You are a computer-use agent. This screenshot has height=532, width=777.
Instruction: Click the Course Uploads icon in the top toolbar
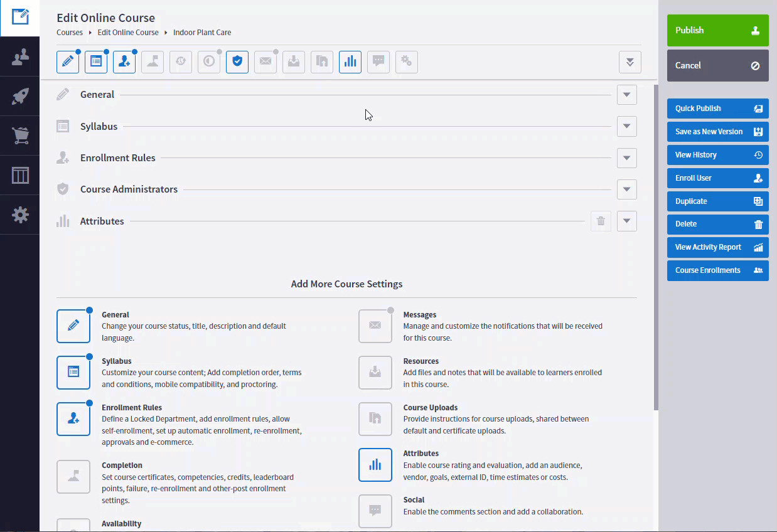322,61
